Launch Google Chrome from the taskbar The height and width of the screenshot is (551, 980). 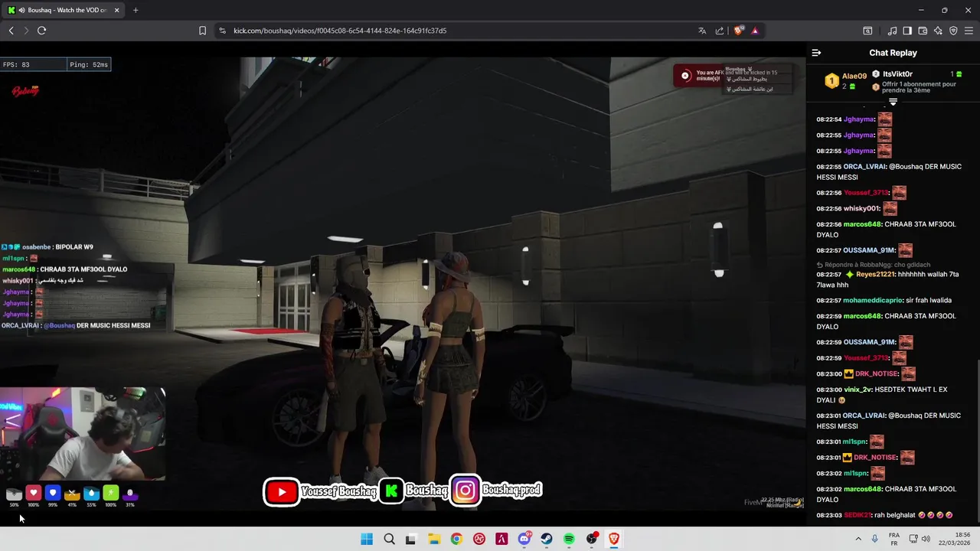456,539
